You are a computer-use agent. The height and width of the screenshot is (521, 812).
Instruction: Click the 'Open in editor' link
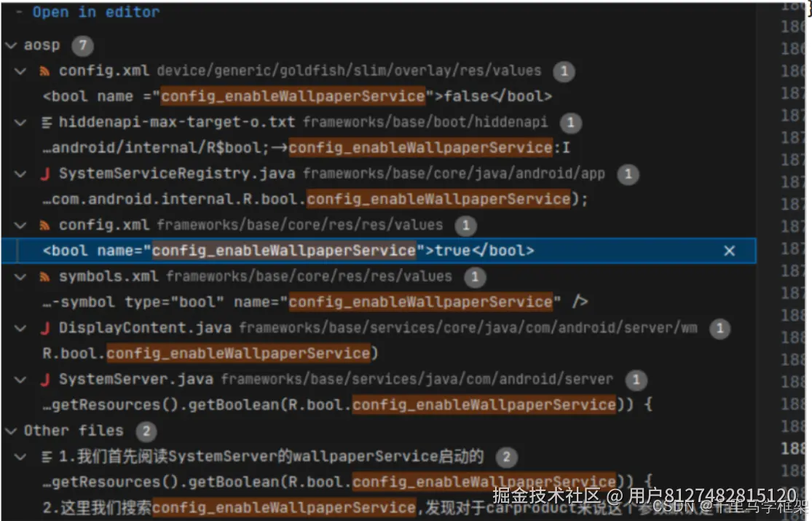[96, 12]
